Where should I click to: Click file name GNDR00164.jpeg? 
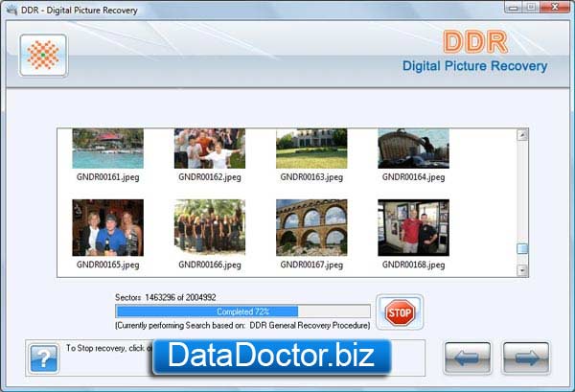click(414, 177)
